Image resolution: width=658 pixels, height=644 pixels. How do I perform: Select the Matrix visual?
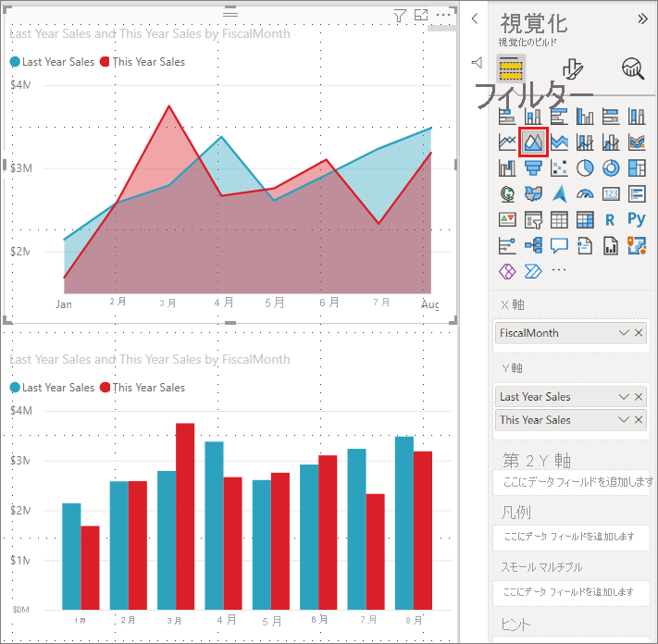[x=585, y=219]
